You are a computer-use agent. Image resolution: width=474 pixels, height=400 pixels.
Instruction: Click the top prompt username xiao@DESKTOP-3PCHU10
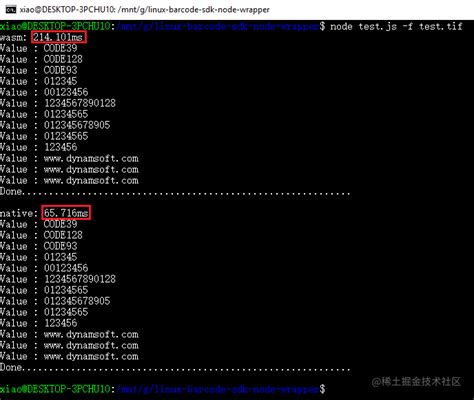tap(55, 26)
